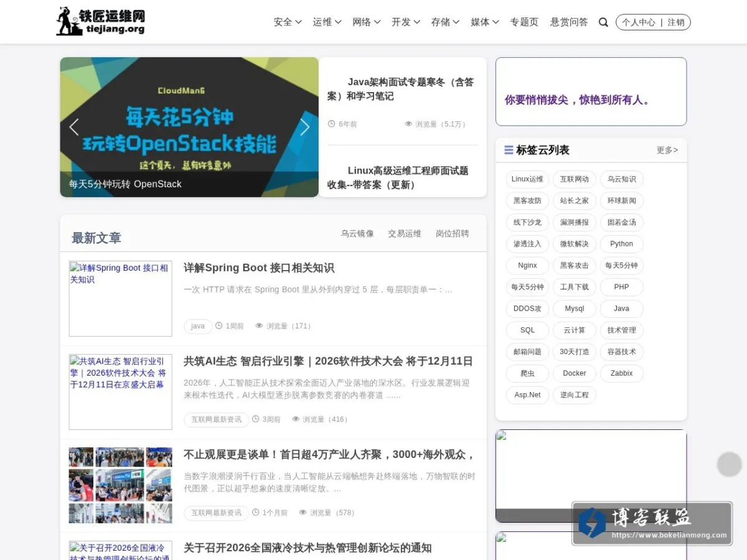Switch to the 交易运维 tab
The image size is (747, 560).
(x=405, y=233)
